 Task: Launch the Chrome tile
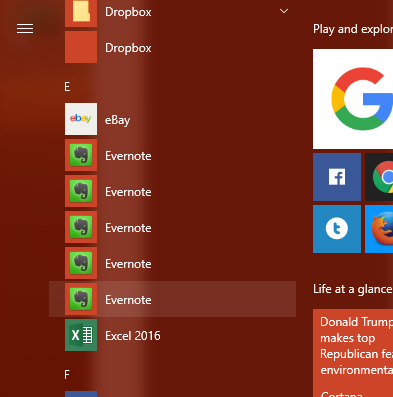[379, 177]
